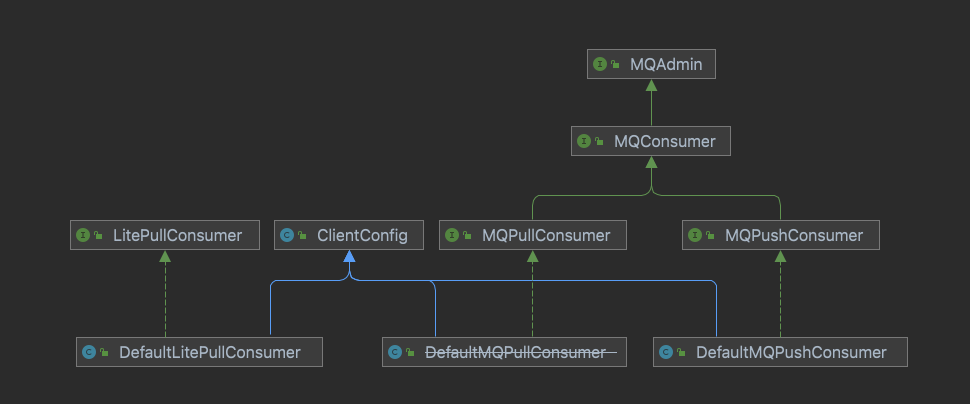
Task: Click the interface icon beside LitePullConsumer
Action: tap(83, 236)
